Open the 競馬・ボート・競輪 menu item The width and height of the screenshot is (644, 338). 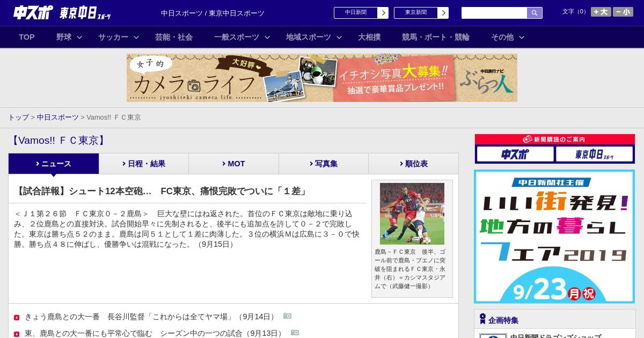(436, 37)
